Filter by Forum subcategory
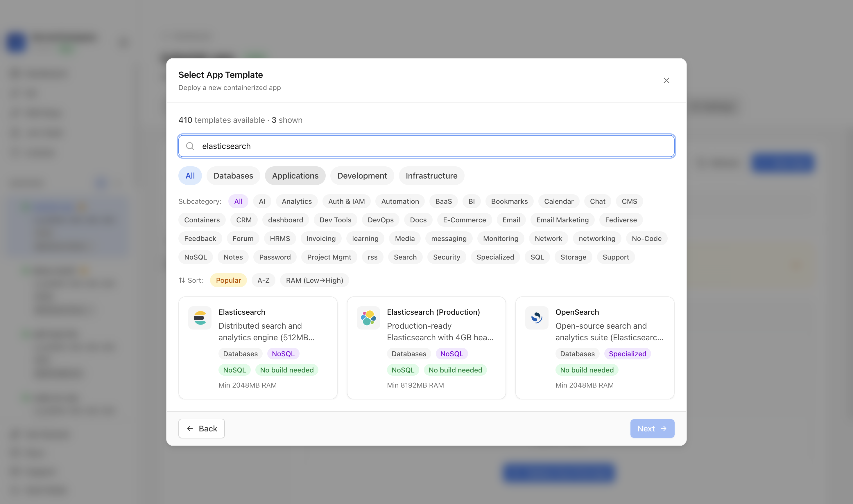853x504 pixels. click(x=243, y=238)
